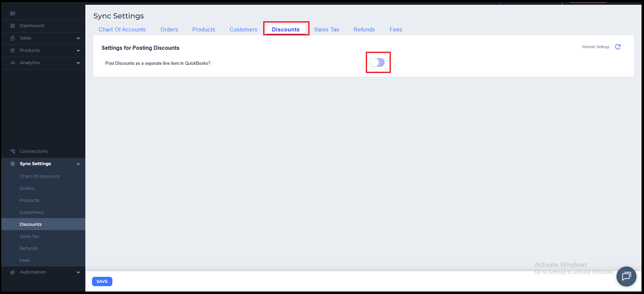The height and width of the screenshot is (294, 644).
Task: Click the Sync Settings page heading
Action: pos(118,16)
